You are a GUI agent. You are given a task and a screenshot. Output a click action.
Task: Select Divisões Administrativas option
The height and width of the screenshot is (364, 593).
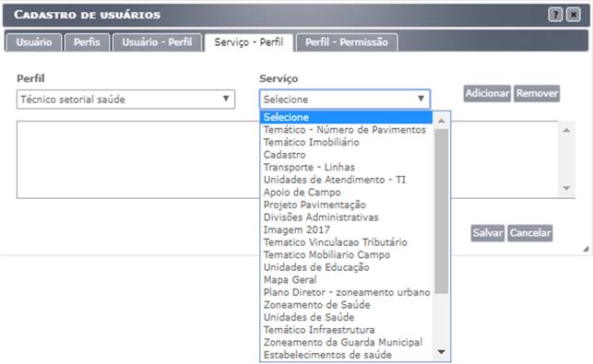(346, 217)
